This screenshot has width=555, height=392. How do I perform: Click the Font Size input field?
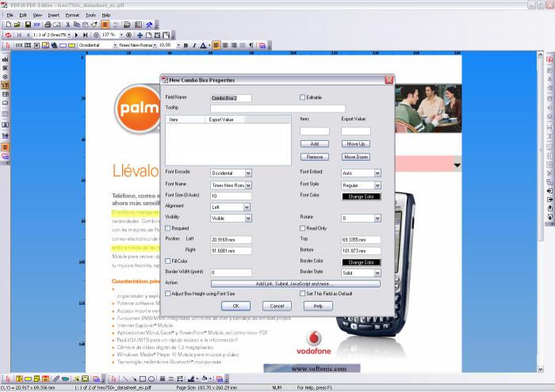tap(231, 196)
